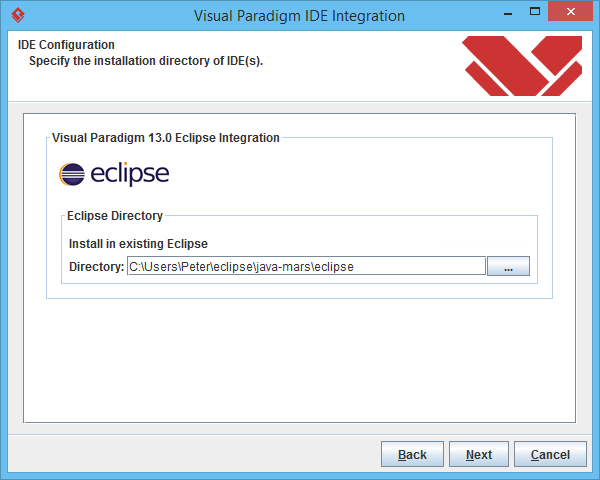Image resolution: width=600 pixels, height=480 pixels.
Task: Click 'Install in existing Eclipse' label
Action: pyautogui.click(x=138, y=244)
